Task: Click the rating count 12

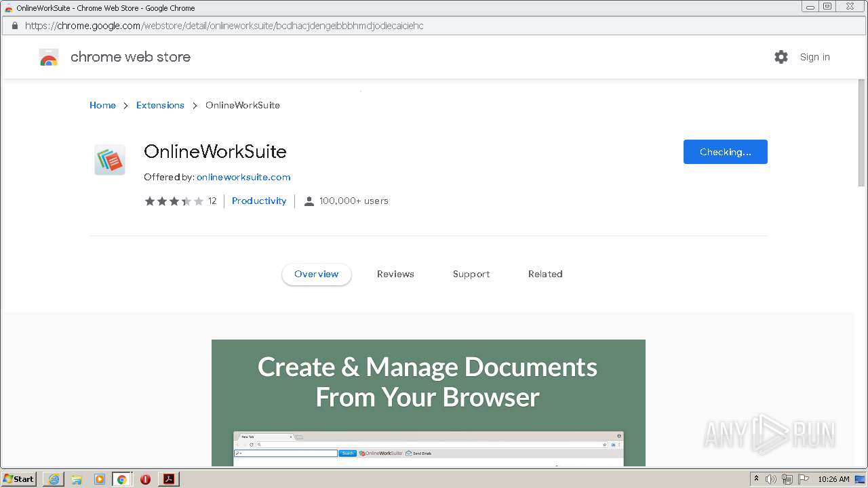Action: click(x=212, y=201)
